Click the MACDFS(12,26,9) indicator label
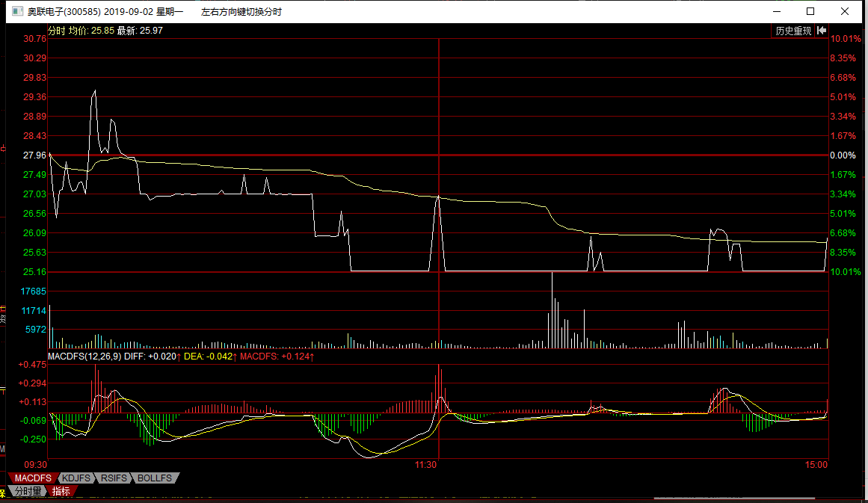Image resolution: width=868 pixels, height=503 pixels. (x=84, y=357)
